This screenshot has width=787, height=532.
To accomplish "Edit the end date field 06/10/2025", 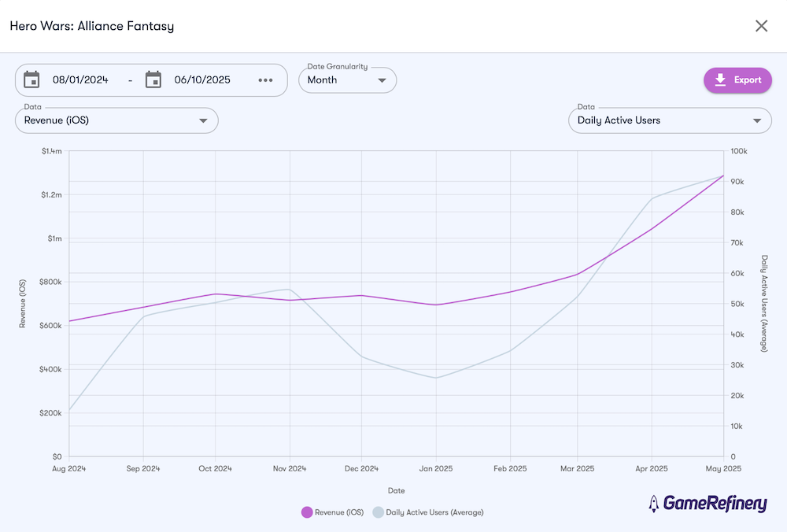I will pyautogui.click(x=202, y=79).
